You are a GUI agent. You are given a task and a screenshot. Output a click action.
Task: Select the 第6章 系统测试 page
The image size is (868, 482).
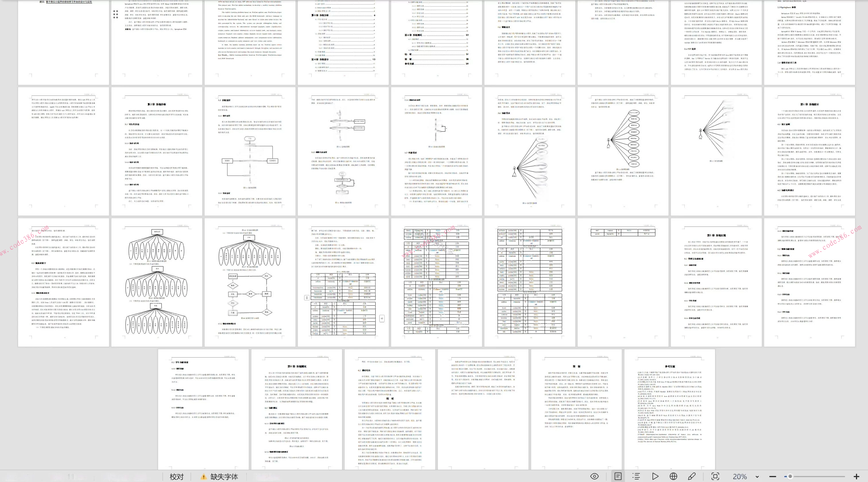click(296, 409)
